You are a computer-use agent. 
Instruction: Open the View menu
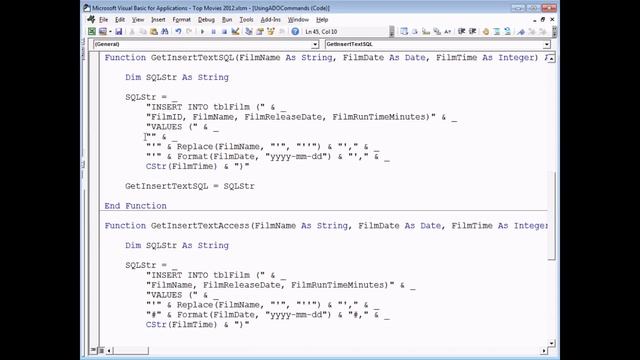coord(138,20)
